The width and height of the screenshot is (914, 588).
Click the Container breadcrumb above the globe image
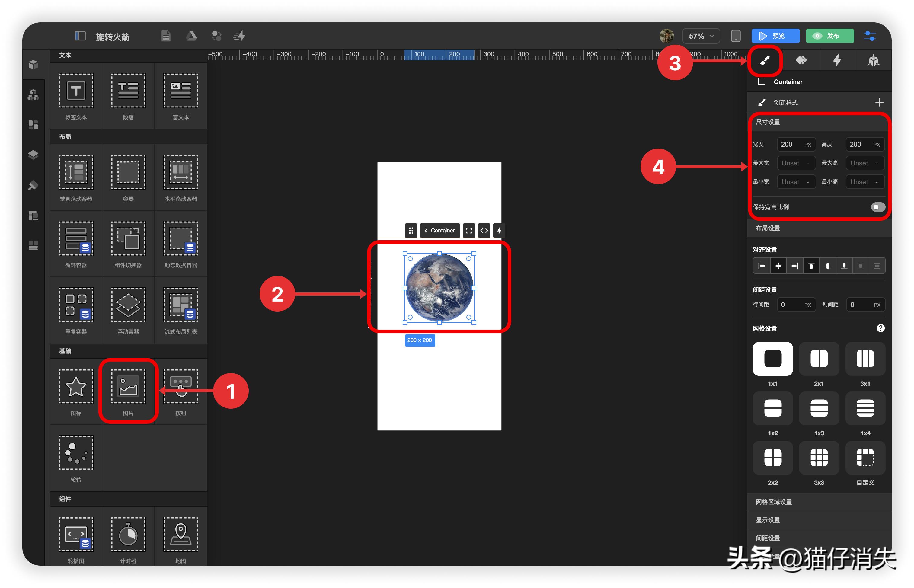click(440, 231)
